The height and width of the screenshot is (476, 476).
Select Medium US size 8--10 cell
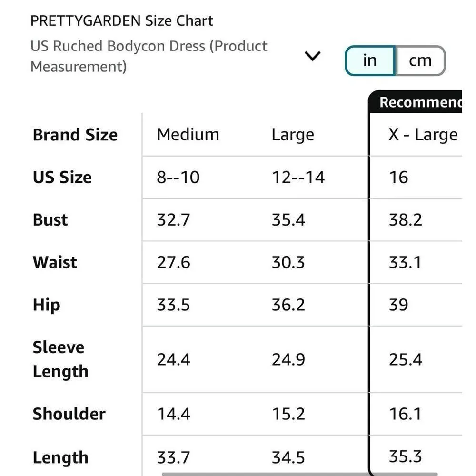178,178
